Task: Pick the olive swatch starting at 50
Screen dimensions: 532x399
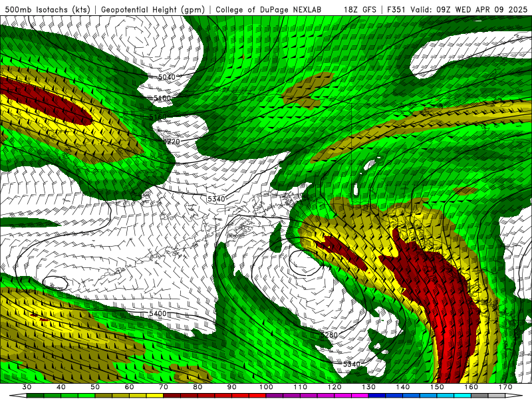Action: click(x=104, y=396)
